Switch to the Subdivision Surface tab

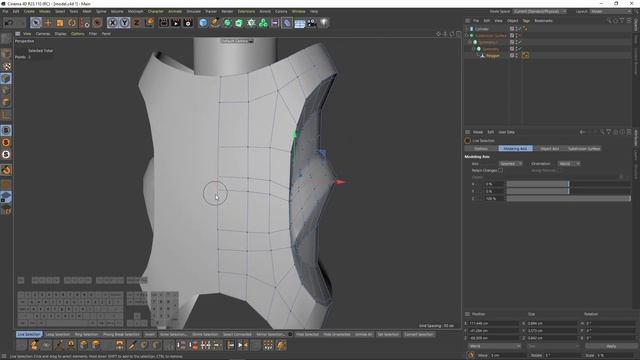584,149
